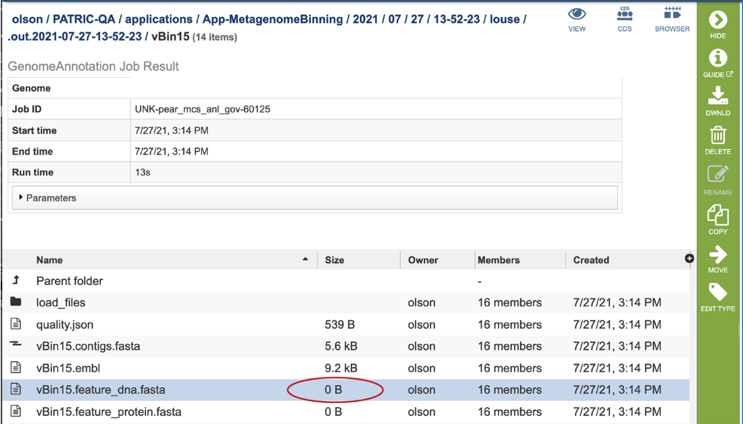The image size is (743, 424).
Task: Toggle sort arrow on Name column
Action: point(305,259)
